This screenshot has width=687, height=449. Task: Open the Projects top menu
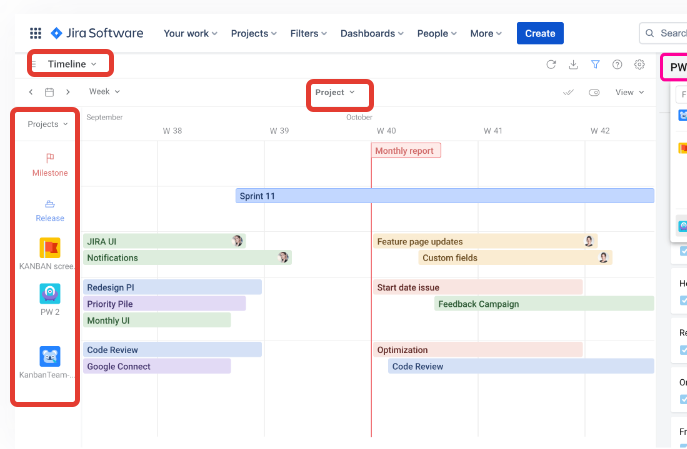tap(254, 34)
